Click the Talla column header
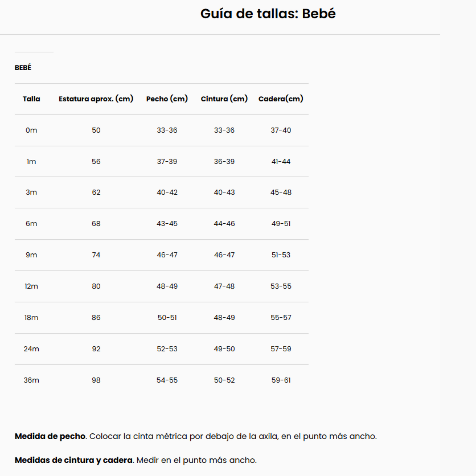The height and width of the screenshot is (476, 476). [31, 99]
